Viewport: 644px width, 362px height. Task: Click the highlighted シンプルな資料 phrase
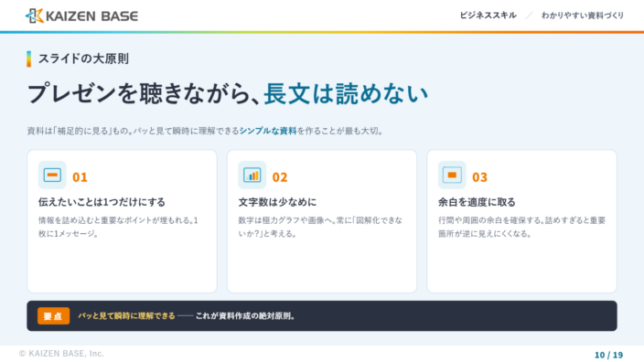coord(268,131)
